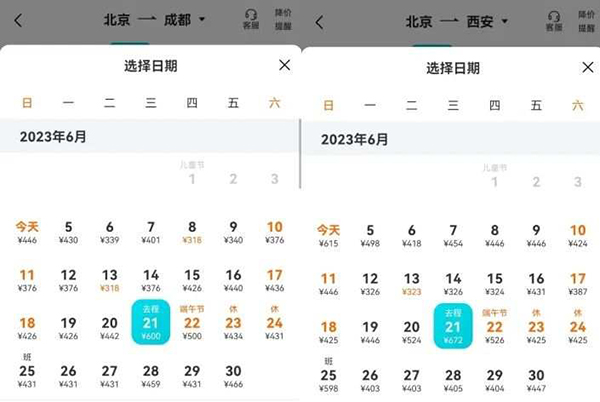Screen dimensions: 600x402
Task: Tap 降价提醒 on the 北京—成都 screen
Action: pos(283,21)
